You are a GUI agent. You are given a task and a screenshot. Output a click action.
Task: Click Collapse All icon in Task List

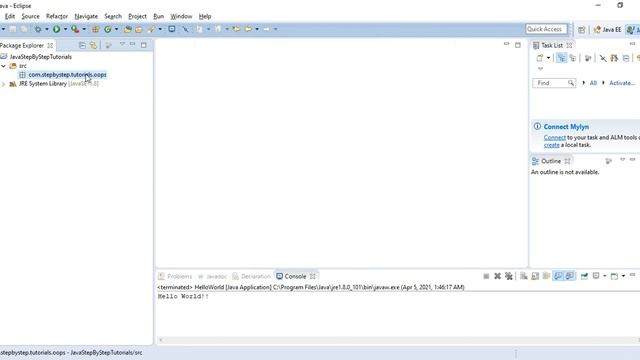[626, 58]
